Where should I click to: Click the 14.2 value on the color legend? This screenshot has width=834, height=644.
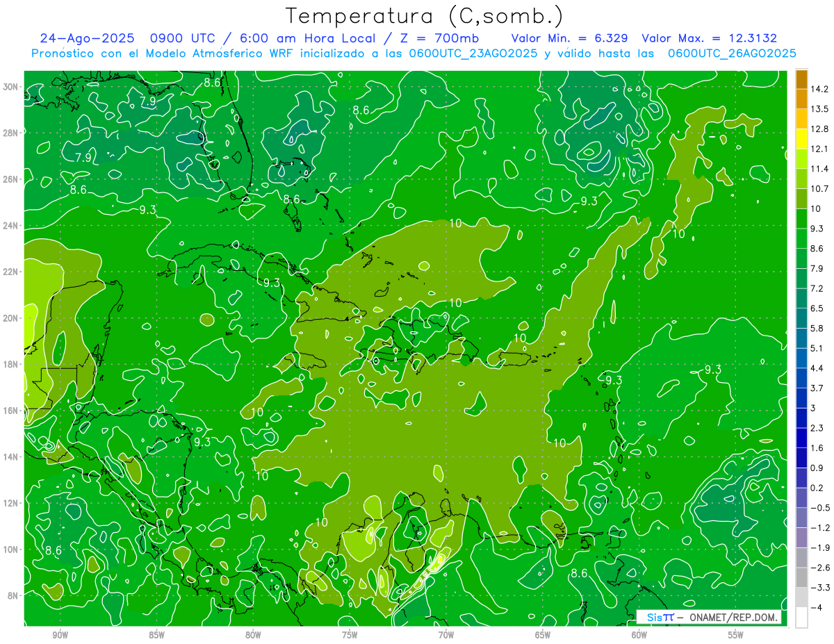819,89
